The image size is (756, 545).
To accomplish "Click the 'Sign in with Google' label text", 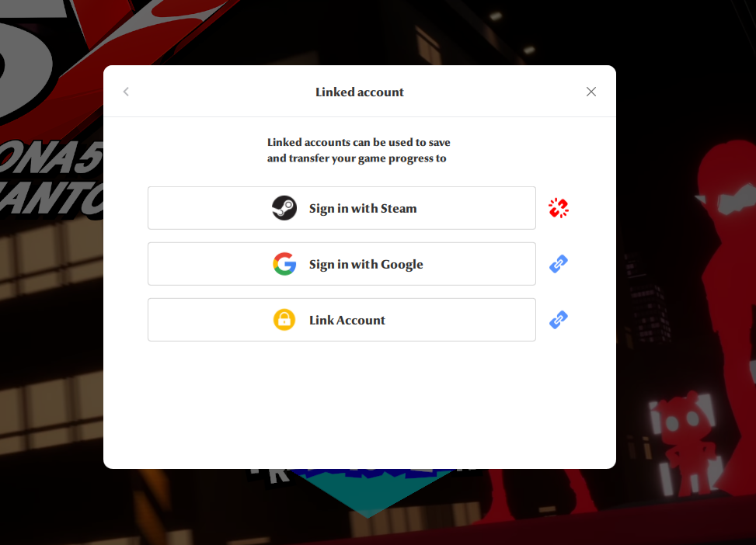I will (366, 265).
